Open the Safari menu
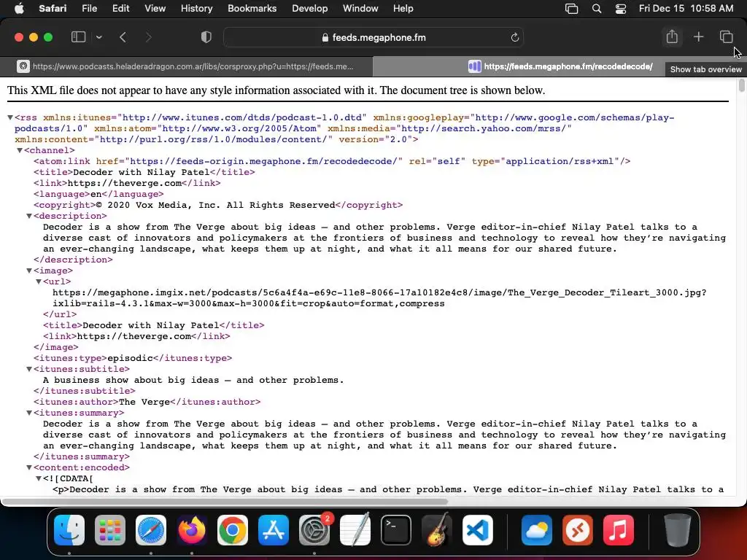 (53, 8)
